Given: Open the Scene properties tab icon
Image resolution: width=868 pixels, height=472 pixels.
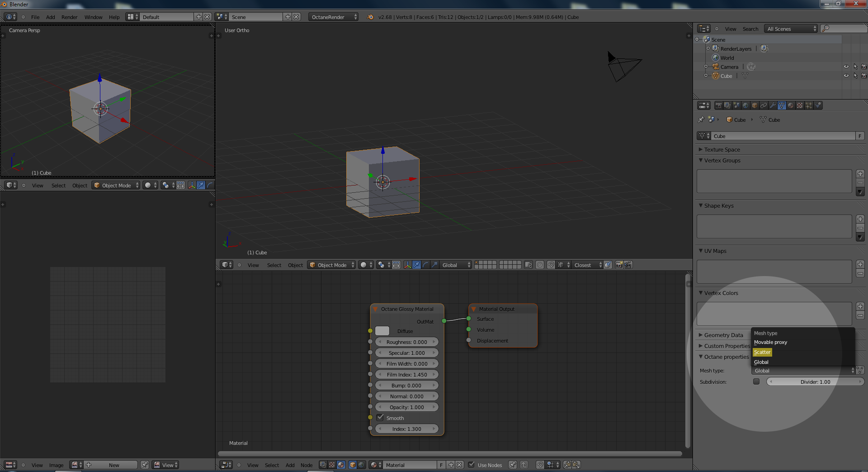Looking at the screenshot, I should click(736, 105).
